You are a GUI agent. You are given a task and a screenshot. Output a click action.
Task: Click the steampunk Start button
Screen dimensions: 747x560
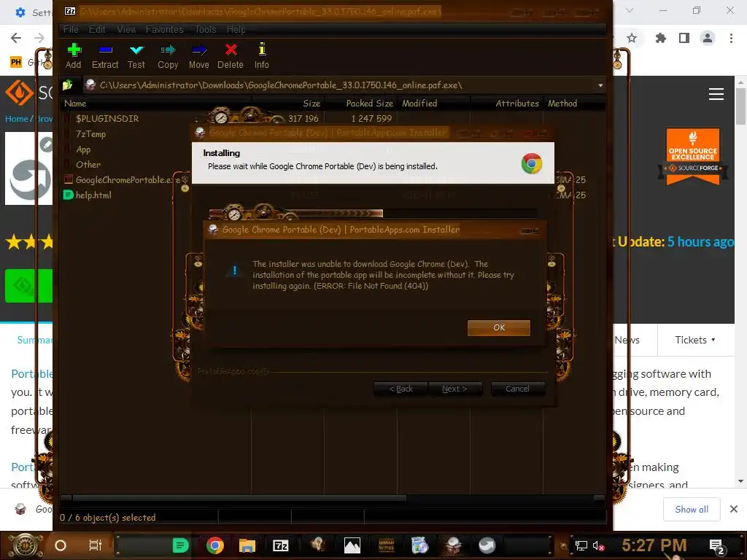pos(24,545)
